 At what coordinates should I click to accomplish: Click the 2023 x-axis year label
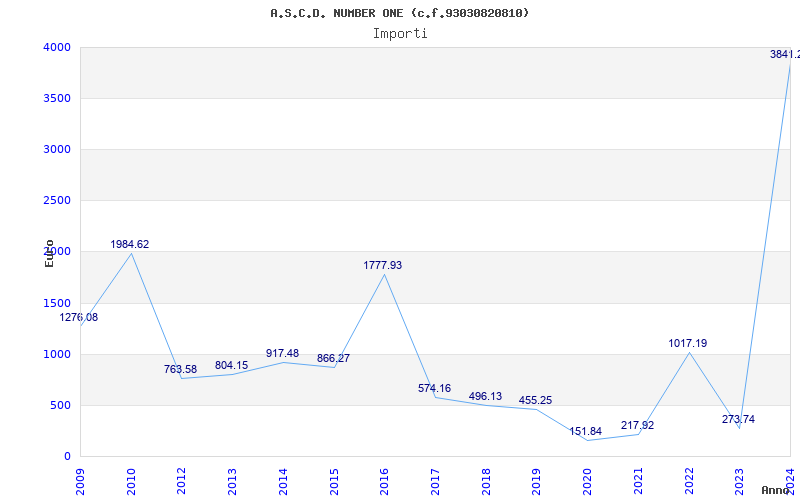coord(740,481)
